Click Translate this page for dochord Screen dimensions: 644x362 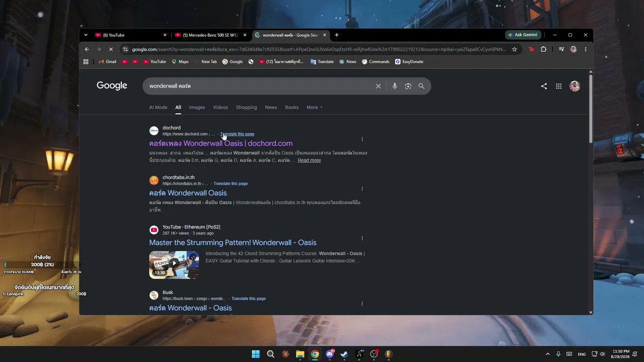point(237,134)
